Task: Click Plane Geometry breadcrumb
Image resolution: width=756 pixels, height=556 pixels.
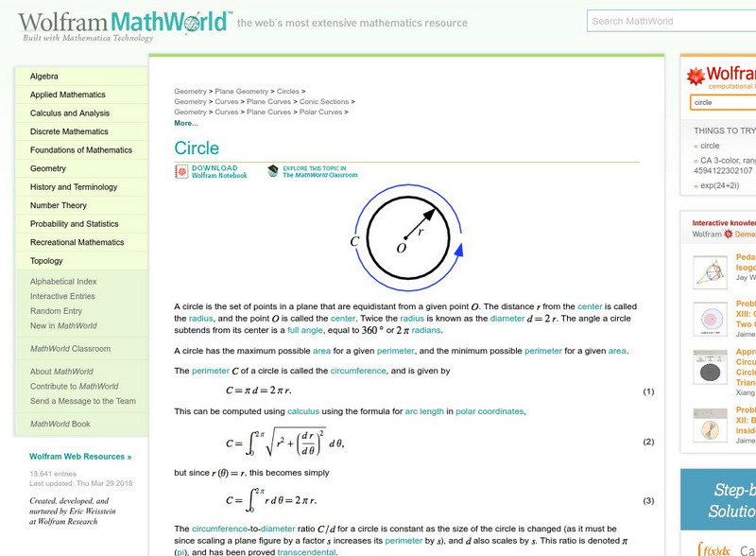Action: [242, 91]
